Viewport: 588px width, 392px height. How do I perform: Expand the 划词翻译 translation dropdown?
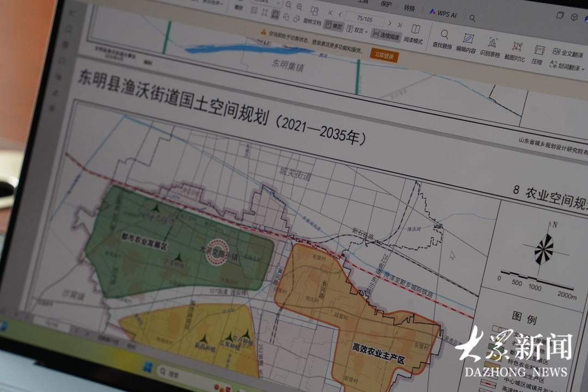tap(584, 69)
